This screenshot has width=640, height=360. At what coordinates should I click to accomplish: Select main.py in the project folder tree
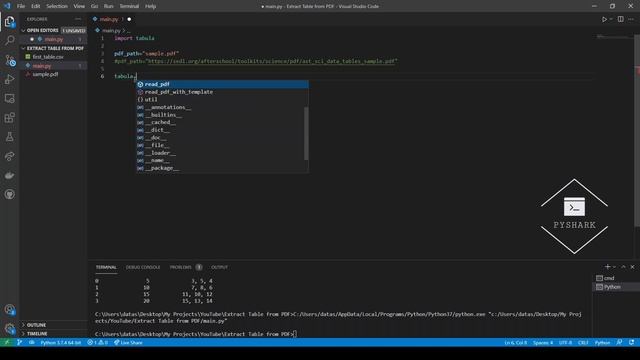pyautogui.click(x=42, y=66)
